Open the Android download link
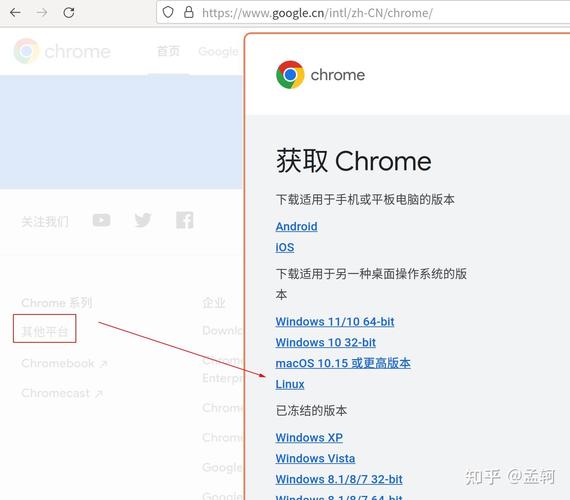The height and width of the screenshot is (500, 570). pyautogui.click(x=296, y=226)
